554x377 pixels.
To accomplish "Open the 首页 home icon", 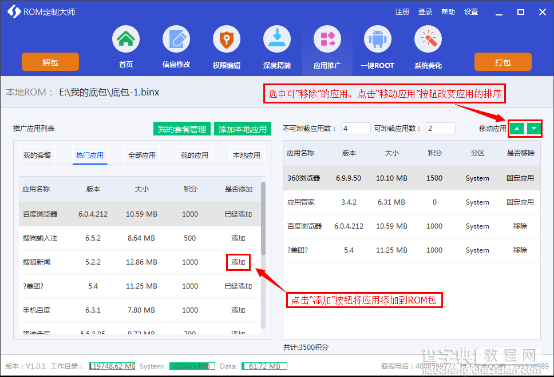I will (126, 39).
